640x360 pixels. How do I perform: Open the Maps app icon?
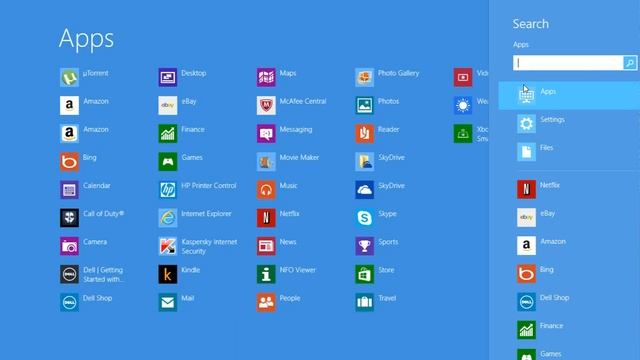coord(266,77)
